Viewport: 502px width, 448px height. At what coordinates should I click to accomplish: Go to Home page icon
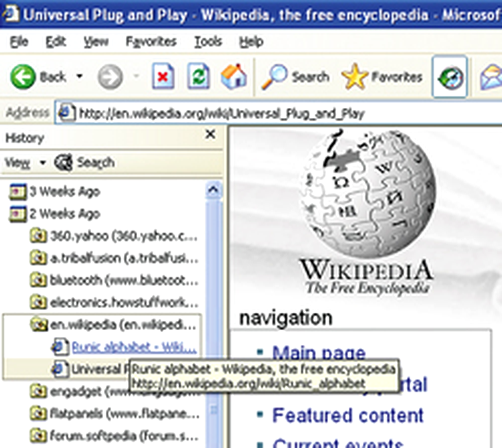pos(234,76)
